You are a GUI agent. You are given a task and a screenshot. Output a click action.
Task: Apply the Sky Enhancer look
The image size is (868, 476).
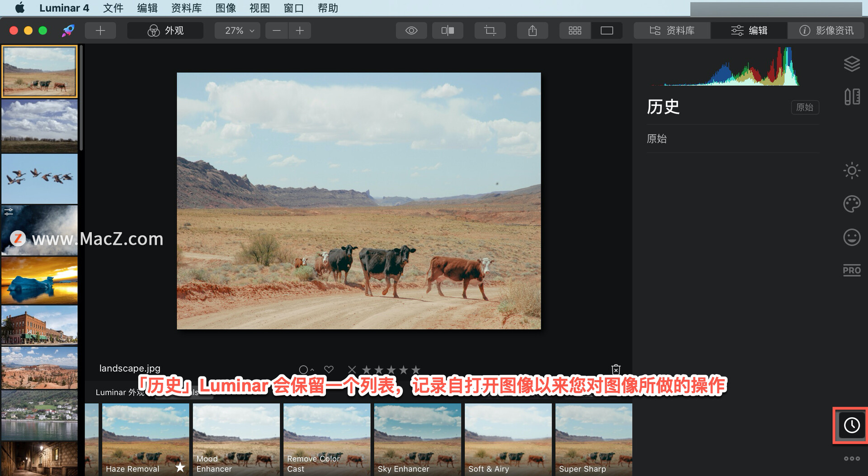pos(417,439)
